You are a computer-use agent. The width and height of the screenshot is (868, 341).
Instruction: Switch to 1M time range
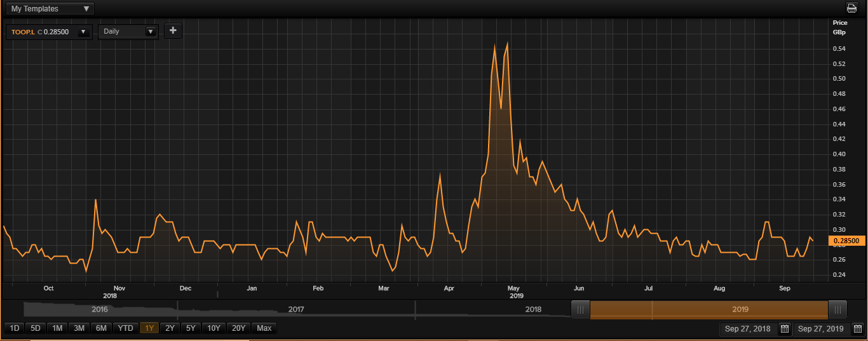tap(57, 328)
